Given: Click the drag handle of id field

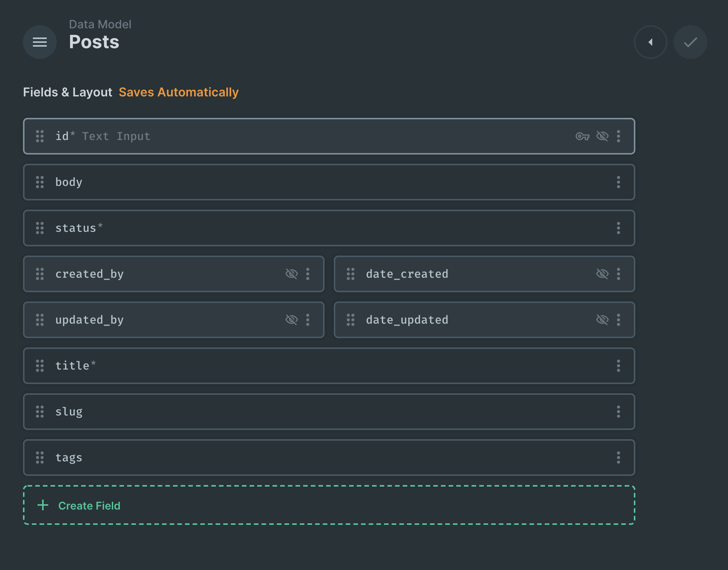Looking at the screenshot, I should (x=40, y=136).
